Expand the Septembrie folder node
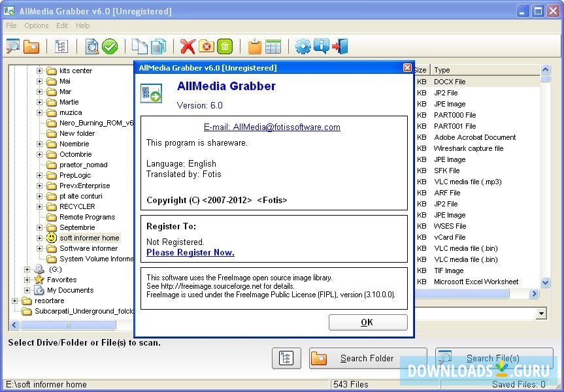The width and height of the screenshot is (564, 392). [x=40, y=227]
